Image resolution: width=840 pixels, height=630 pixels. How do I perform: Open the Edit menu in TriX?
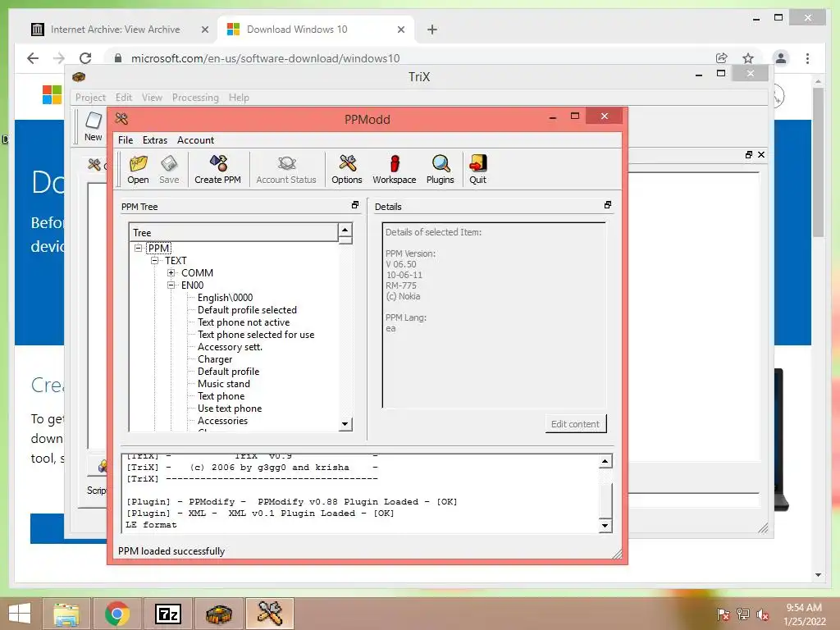(124, 98)
